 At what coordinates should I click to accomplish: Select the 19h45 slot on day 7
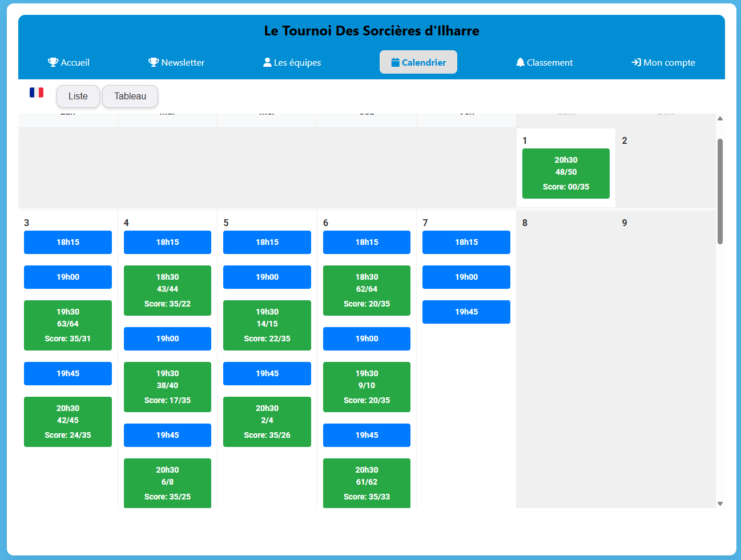(466, 312)
